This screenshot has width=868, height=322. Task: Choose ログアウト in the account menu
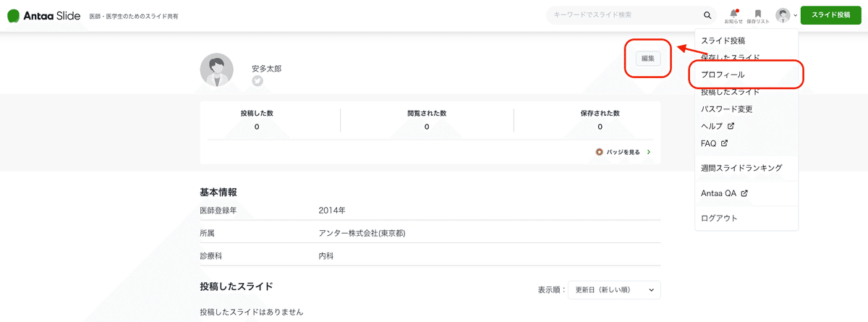719,218
